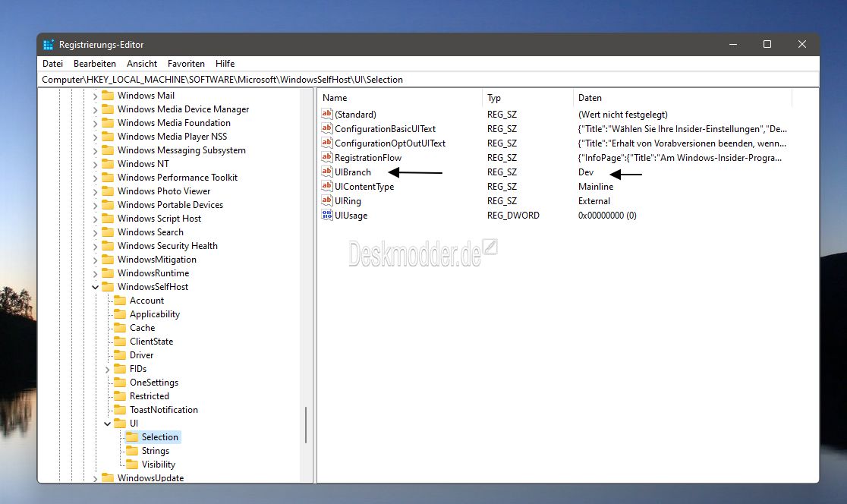Click the 'Mainline' data value
Viewport: 847px width, 504px height.
point(596,187)
